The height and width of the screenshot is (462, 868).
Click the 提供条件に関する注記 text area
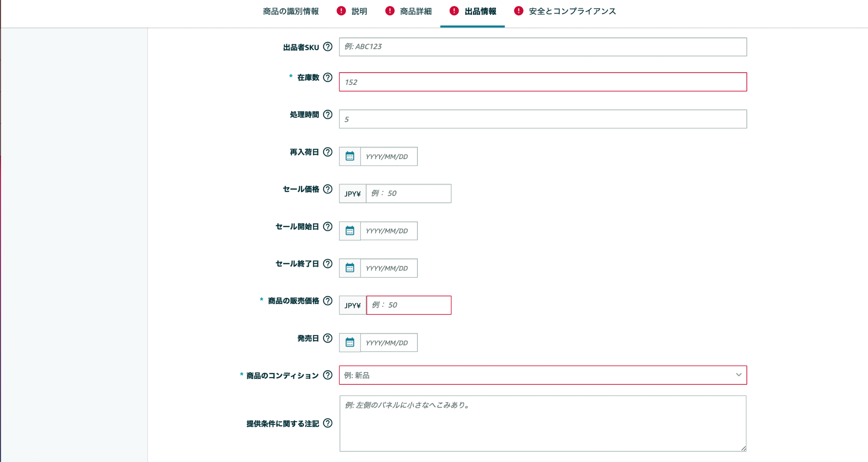tap(543, 423)
